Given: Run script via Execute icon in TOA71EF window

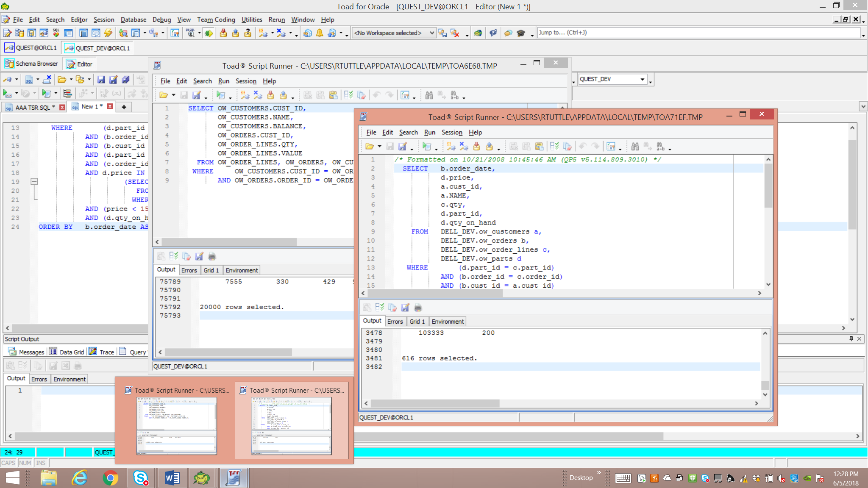Looking at the screenshot, I should tap(426, 147).
